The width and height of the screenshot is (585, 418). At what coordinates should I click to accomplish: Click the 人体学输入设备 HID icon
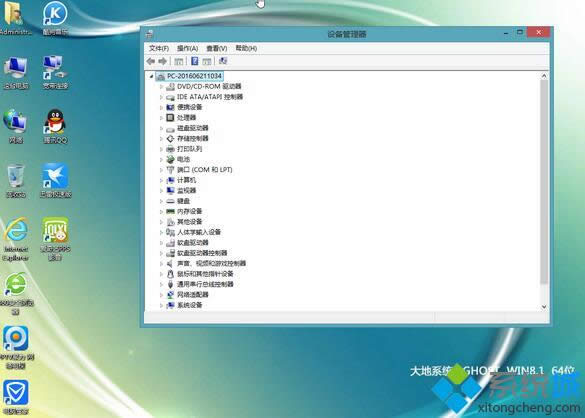click(170, 233)
